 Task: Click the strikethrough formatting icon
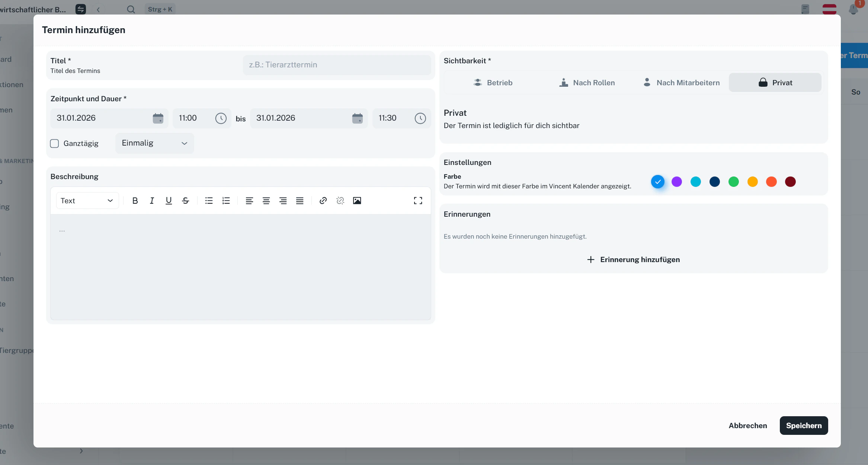(x=185, y=201)
